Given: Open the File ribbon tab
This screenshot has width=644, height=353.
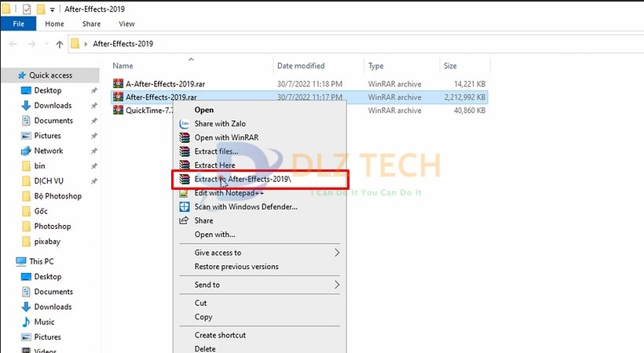Looking at the screenshot, I should tap(19, 24).
